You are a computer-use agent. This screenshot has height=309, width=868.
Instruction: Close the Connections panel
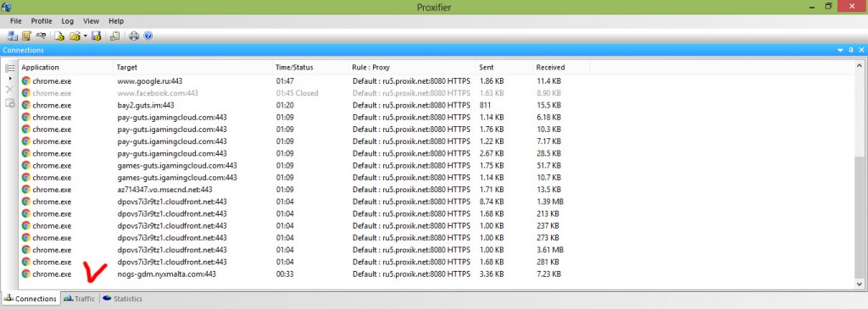coord(861,50)
